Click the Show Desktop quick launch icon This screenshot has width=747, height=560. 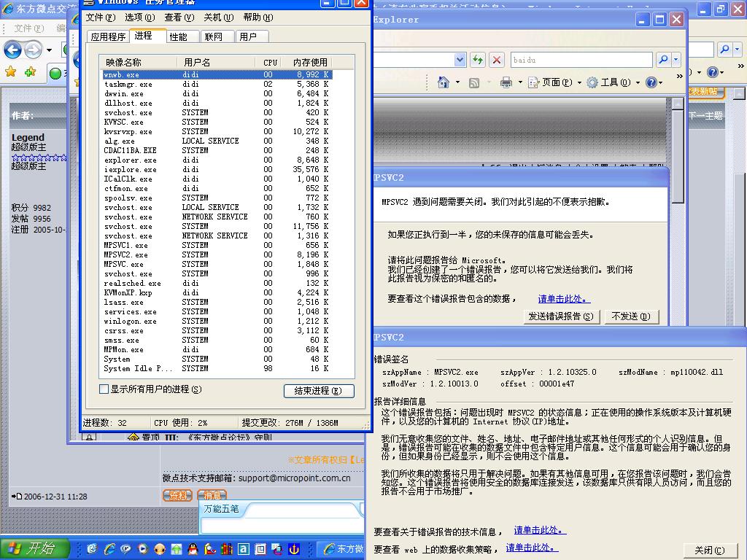coord(92,549)
